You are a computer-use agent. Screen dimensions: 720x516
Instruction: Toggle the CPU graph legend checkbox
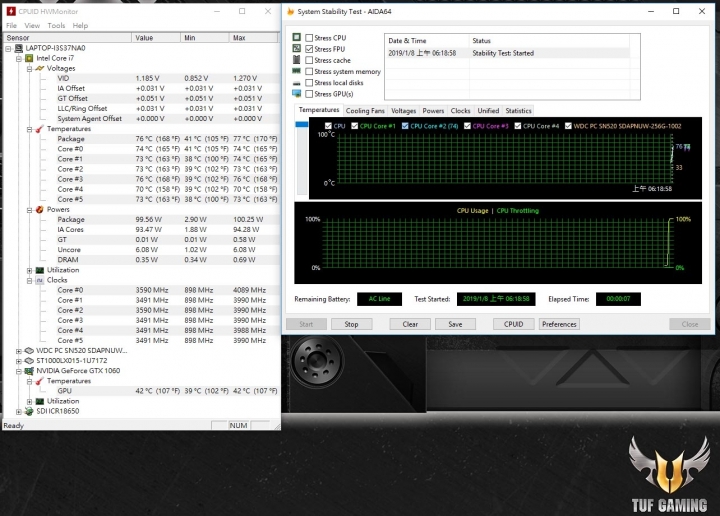[x=328, y=126]
